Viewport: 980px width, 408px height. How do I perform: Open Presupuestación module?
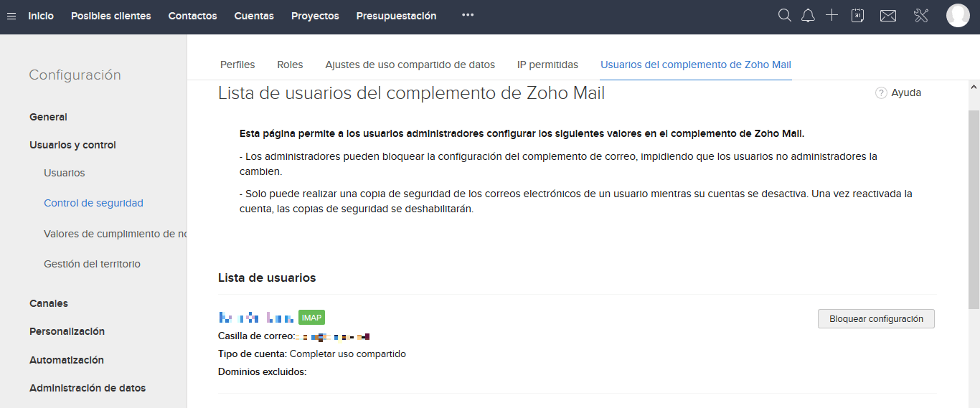(396, 16)
